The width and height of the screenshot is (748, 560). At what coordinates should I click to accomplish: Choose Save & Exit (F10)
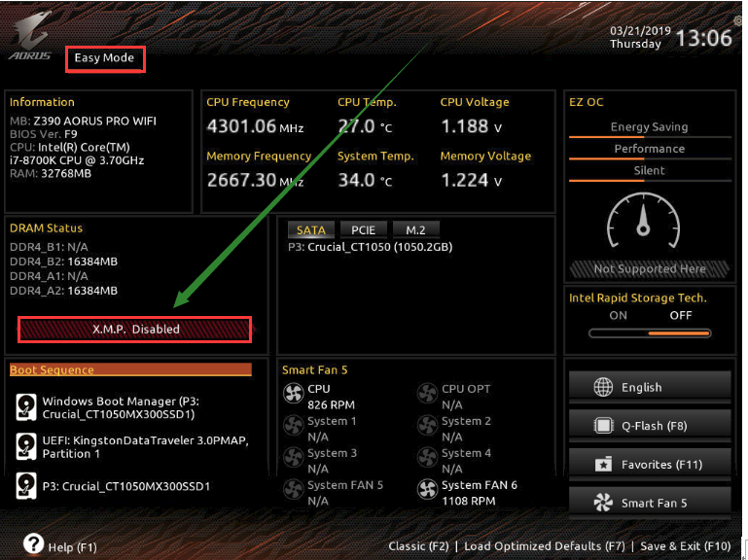coord(686,546)
